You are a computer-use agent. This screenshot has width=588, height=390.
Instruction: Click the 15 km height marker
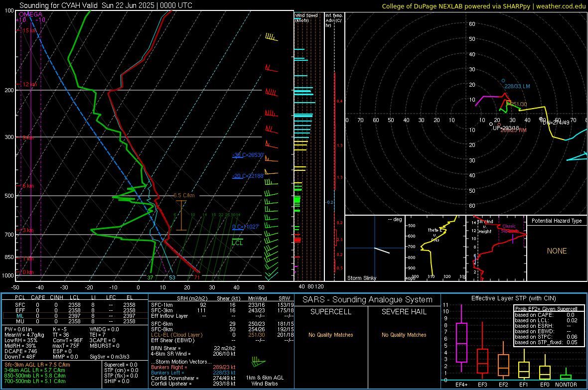point(29,30)
